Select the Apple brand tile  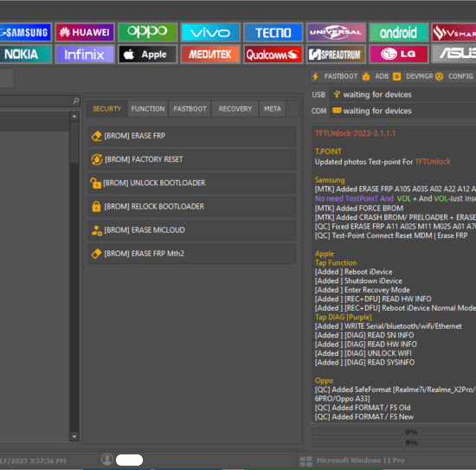147,54
